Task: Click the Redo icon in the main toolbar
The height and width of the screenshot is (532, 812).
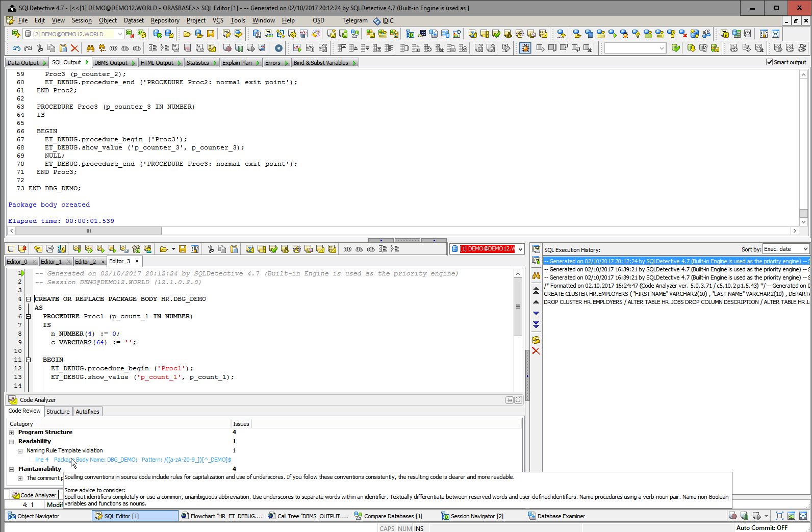Action: click(x=28, y=48)
